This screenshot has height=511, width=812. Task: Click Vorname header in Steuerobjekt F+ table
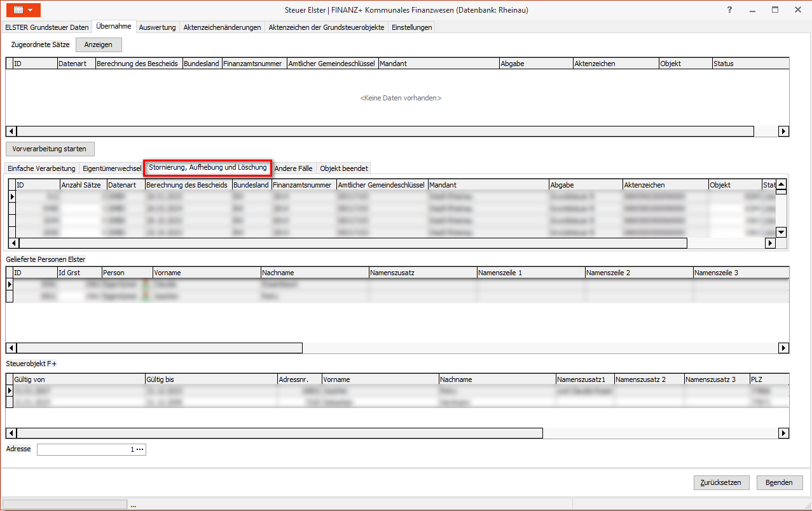point(380,379)
